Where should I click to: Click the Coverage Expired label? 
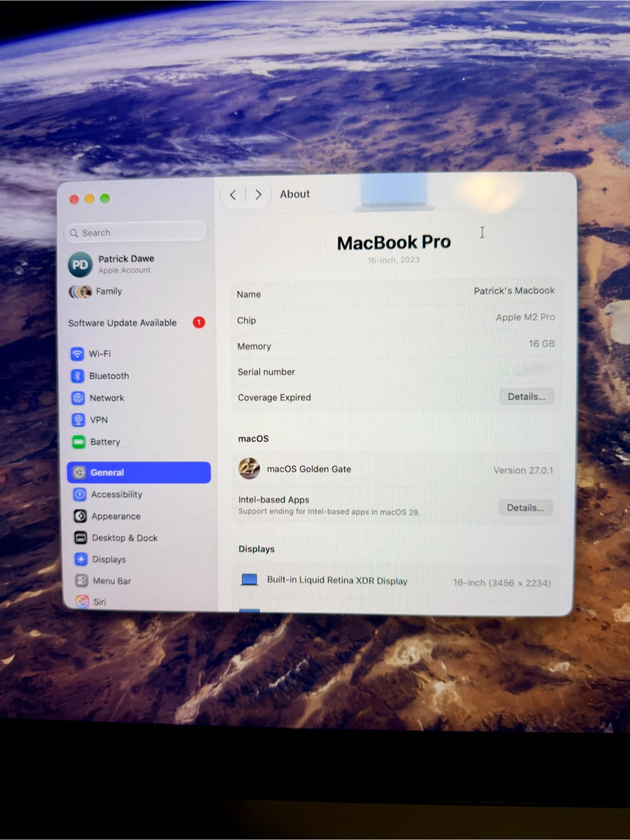pos(274,397)
